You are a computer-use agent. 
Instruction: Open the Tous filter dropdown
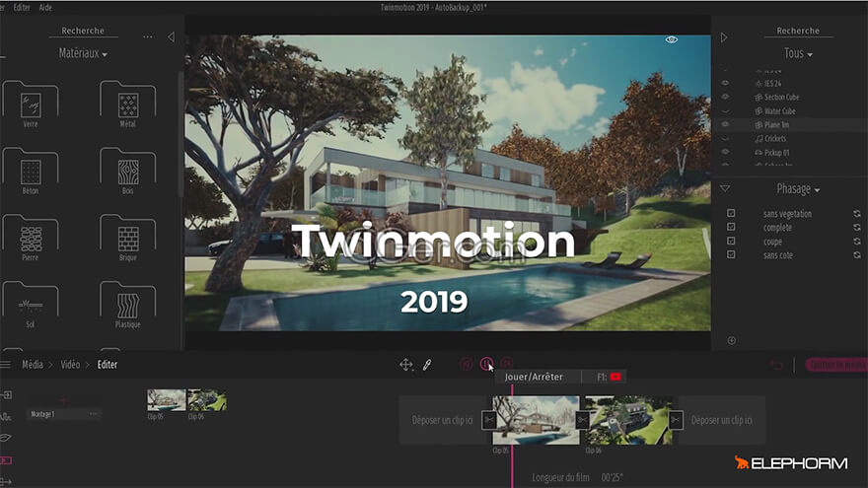(798, 53)
